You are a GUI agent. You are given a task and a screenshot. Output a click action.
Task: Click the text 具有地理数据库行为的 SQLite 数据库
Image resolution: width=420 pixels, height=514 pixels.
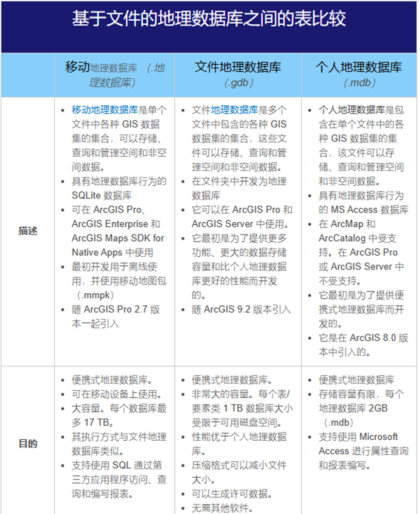click(x=119, y=188)
